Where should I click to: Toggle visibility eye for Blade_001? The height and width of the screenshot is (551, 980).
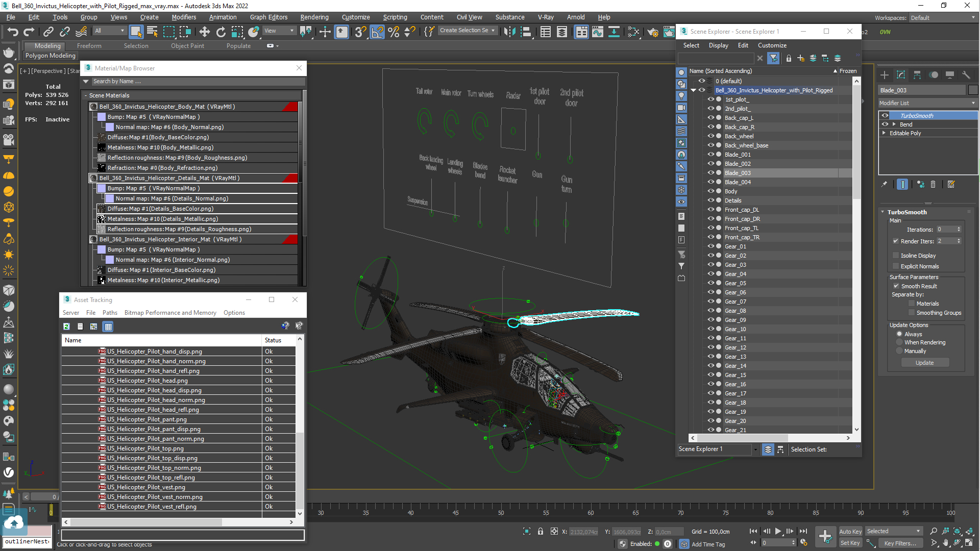[x=710, y=155]
